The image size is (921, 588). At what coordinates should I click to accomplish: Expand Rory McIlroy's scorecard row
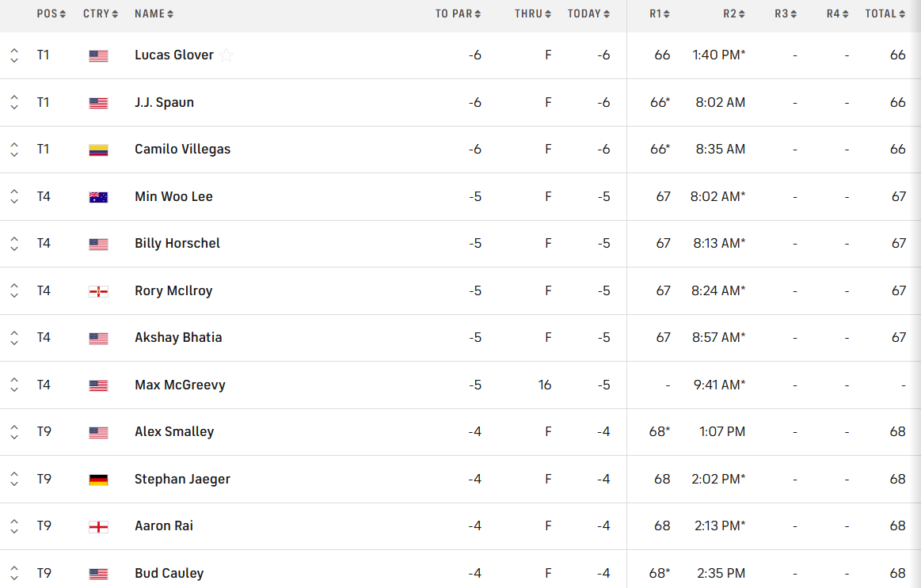[14, 291]
